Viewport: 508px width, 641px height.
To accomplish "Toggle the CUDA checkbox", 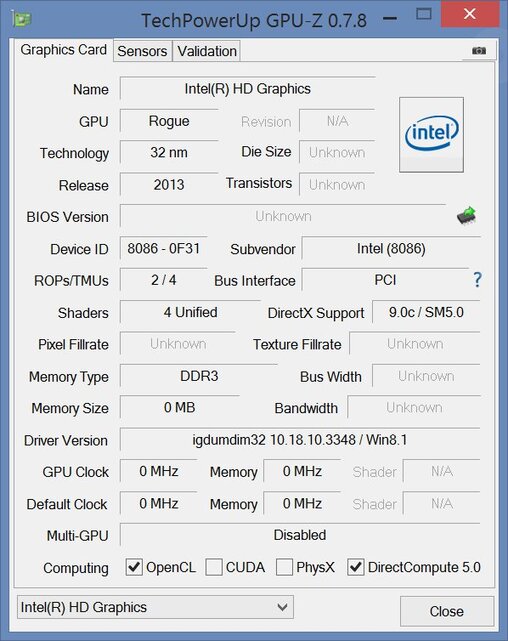I will pyautogui.click(x=214, y=567).
